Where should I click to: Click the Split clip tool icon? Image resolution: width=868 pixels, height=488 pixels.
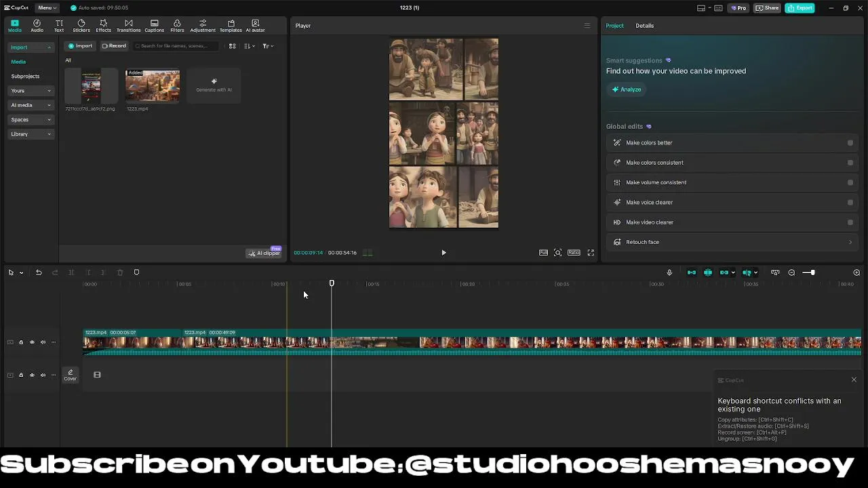pos(71,272)
